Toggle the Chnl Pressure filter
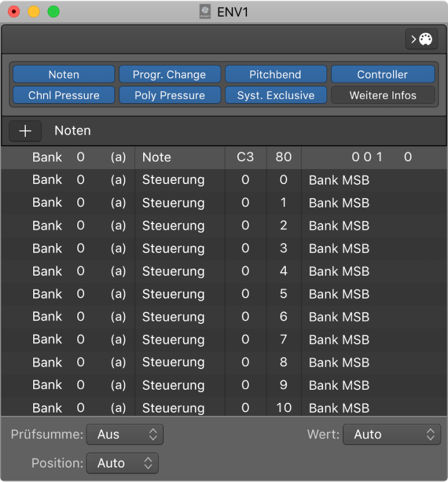The image size is (448, 482). click(x=64, y=95)
